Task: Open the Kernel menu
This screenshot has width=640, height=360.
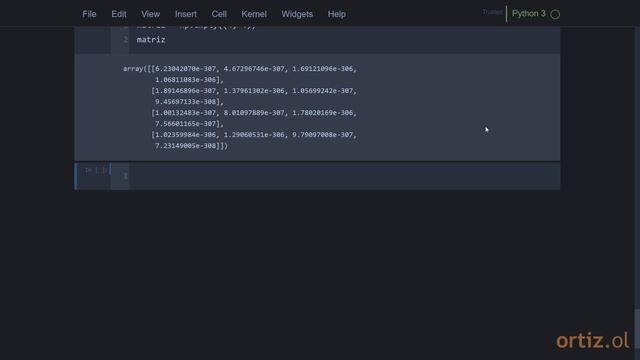Action: coord(254,14)
